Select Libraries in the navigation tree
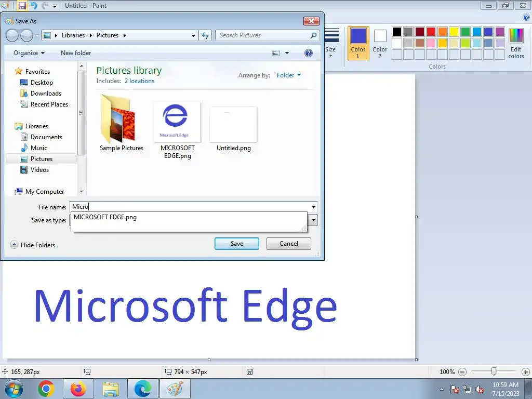 (32, 126)
